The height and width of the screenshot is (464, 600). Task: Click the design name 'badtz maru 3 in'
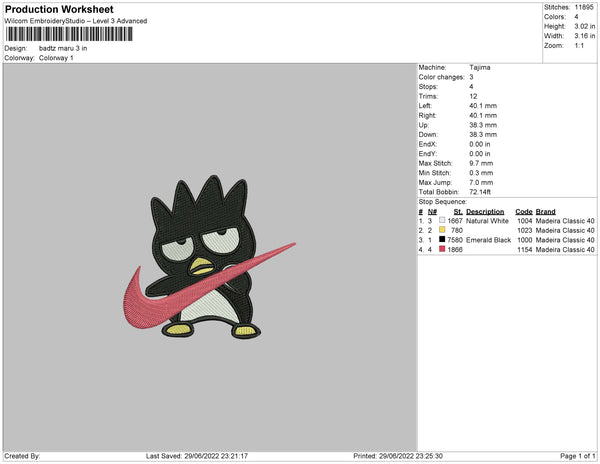[x=63, y=49]
